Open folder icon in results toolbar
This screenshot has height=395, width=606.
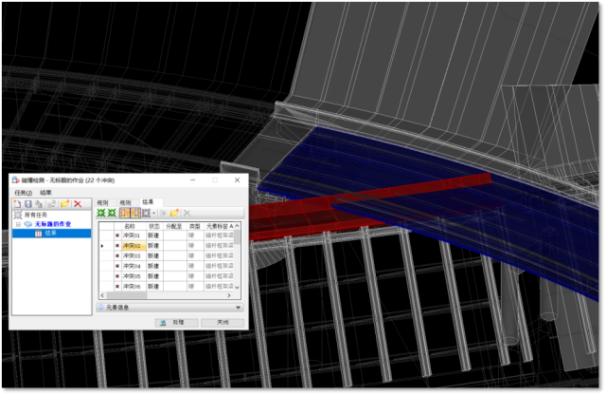[174, 213]
